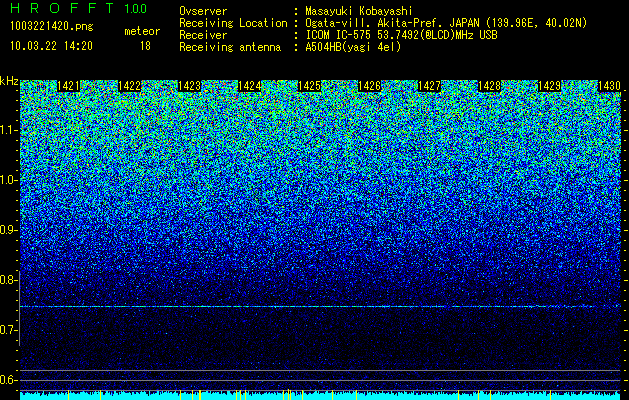Click the observer name Masayuki Kobayashi
Viewport: 629px width, 400px height.
coord(359,11)
